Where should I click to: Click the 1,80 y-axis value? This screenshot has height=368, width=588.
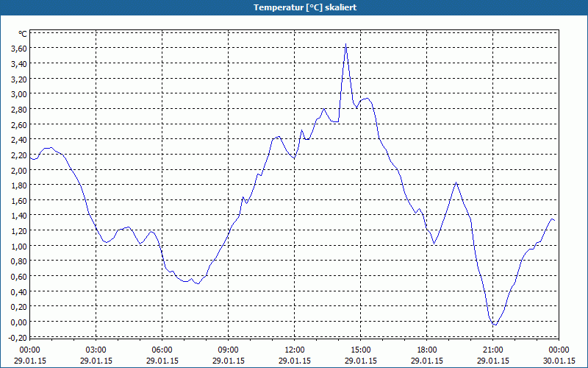click(19, 185)
